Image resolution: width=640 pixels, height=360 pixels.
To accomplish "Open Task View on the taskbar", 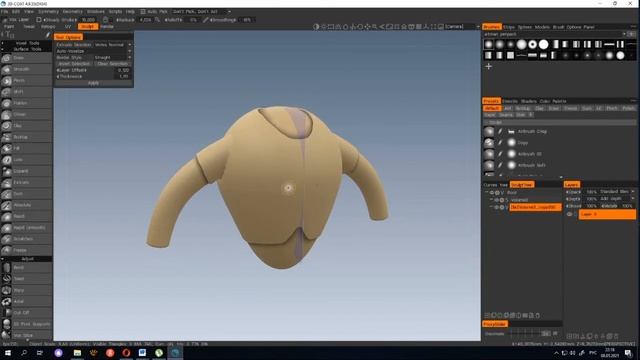I will [40, 353].
